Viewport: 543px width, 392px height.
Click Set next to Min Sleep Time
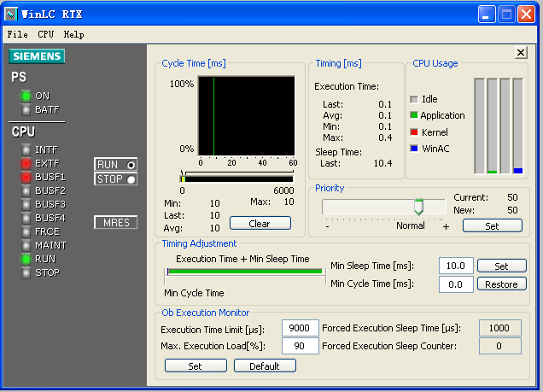tap(502, 266)
